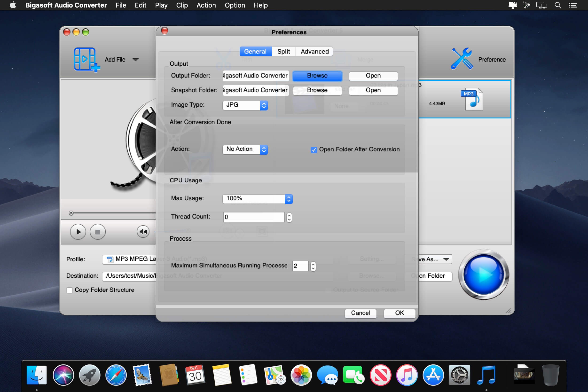
Task: Open the Max Usage 100% dropdown
Action: coord(258,199)
